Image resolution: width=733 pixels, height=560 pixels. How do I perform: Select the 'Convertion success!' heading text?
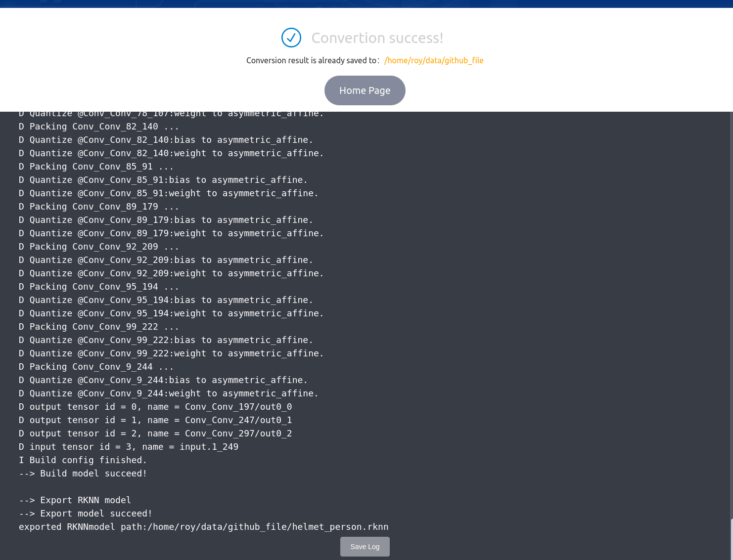coord(377,38)
